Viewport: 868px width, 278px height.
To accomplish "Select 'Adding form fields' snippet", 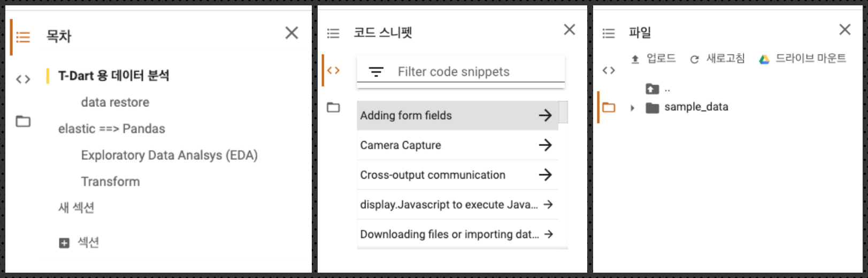I will coord(457,115).
